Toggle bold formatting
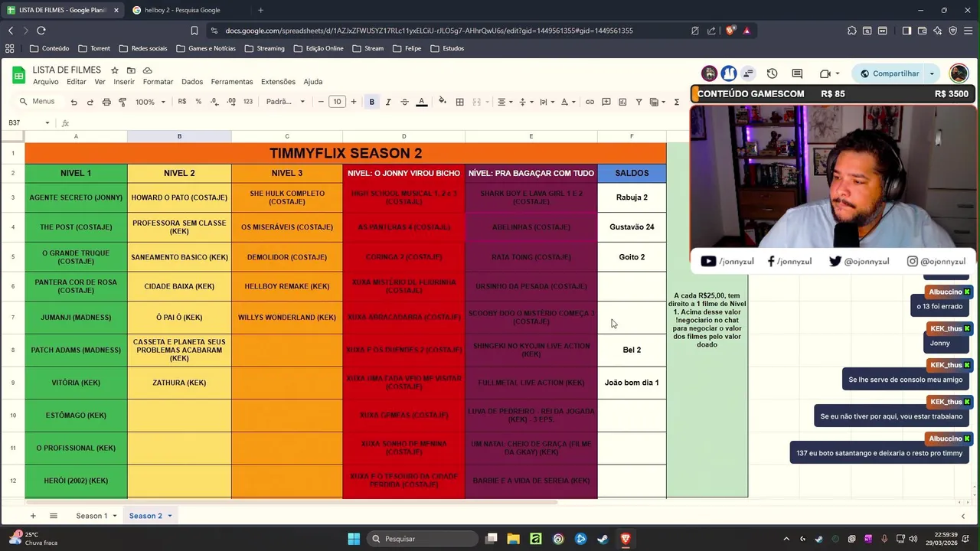 (x=372, y=102)
